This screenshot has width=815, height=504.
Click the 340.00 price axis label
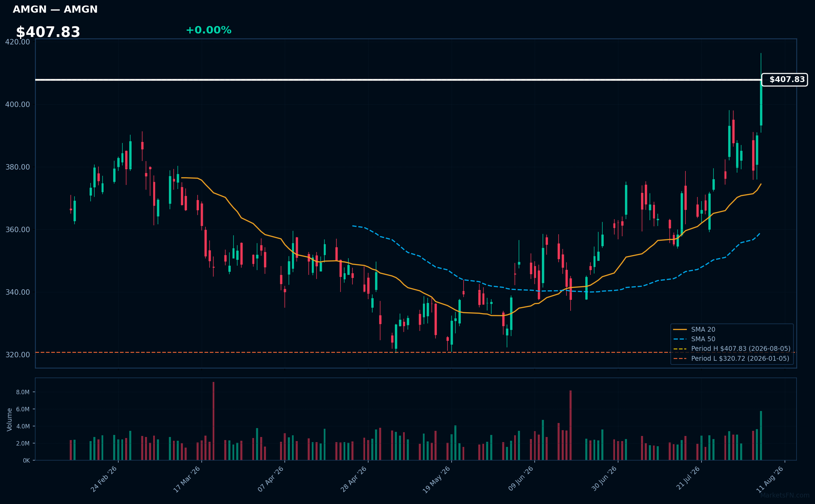coord(17,292)
